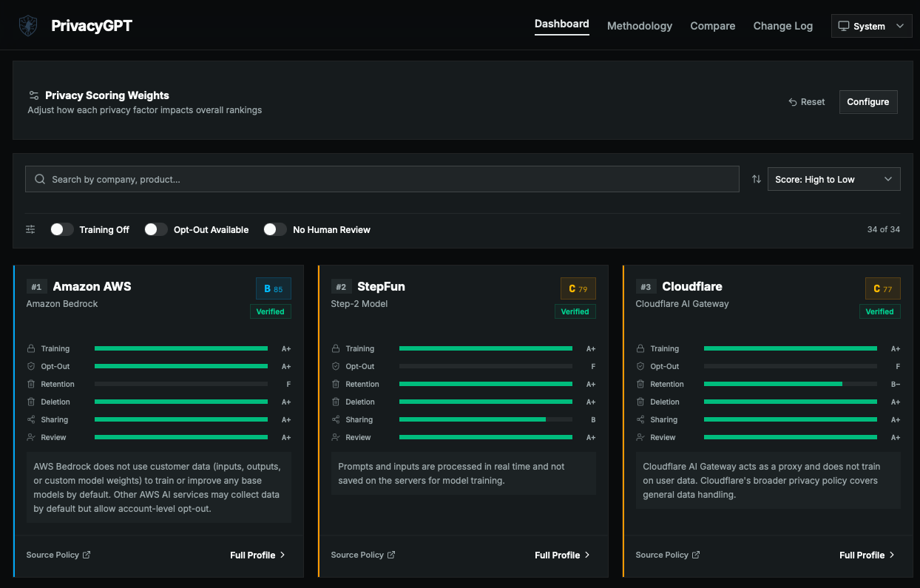
Task: Click external link icon of StepFun Source Policy
Action: click(x=391, y=555)
